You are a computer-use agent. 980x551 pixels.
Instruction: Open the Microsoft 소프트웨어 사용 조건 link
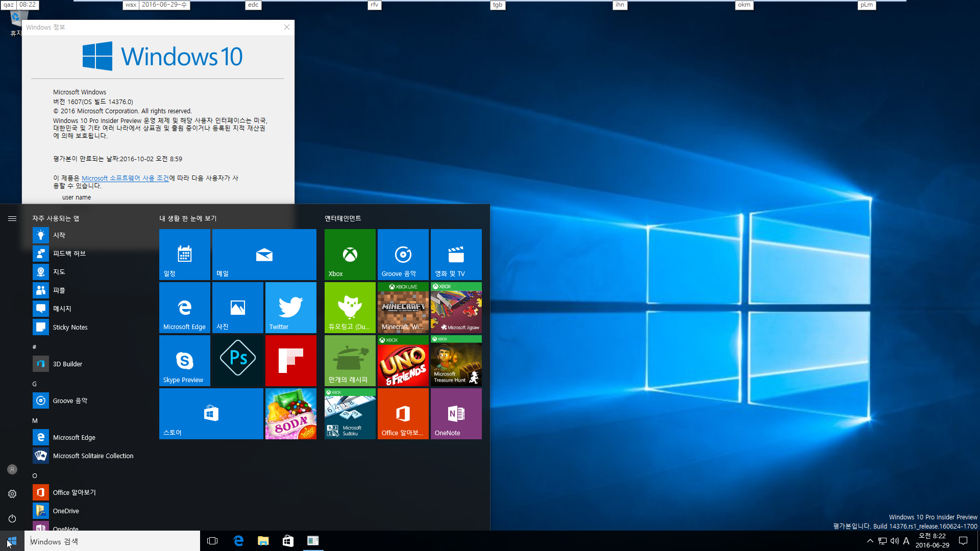coord(125,178)
